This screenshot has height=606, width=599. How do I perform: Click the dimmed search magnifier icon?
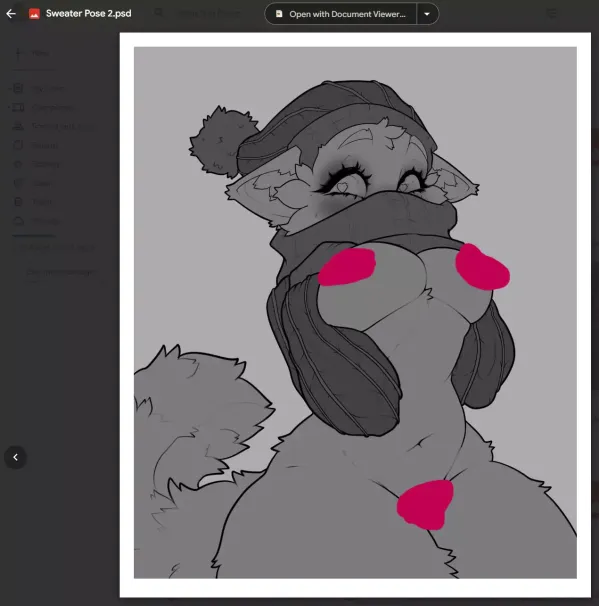(159, 13)
